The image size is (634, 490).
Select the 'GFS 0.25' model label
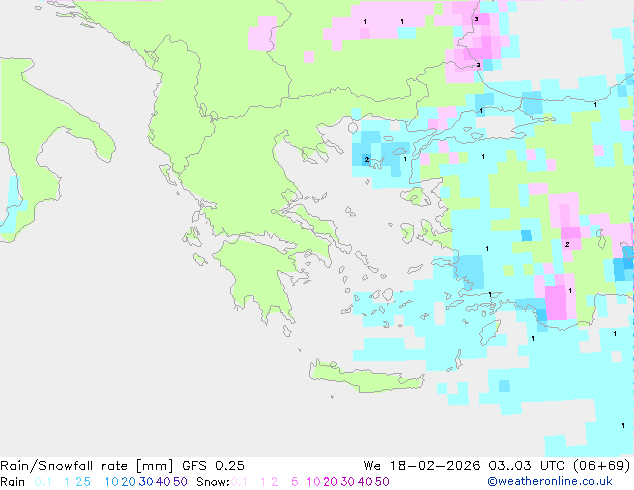pos(213,466)
